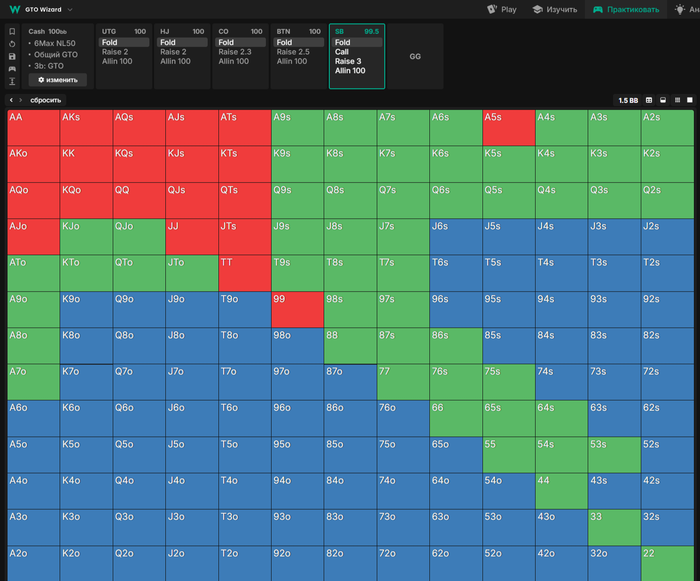This screenshot has width=700, height=581.
Task: Switch to dense grid matrix view
Action: (677, 100)
